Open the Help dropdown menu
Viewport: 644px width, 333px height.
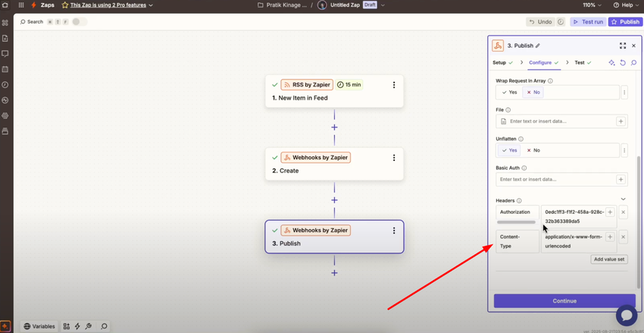[627, 5]
